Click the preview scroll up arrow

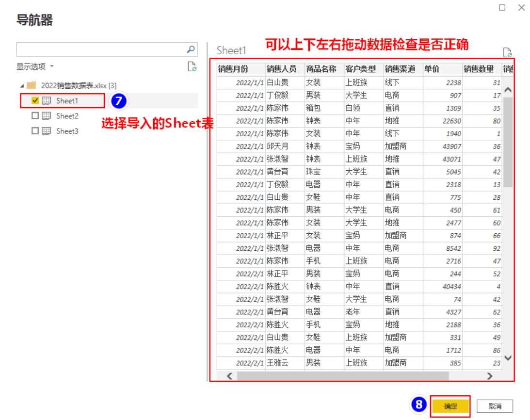(x=508, y=90)
